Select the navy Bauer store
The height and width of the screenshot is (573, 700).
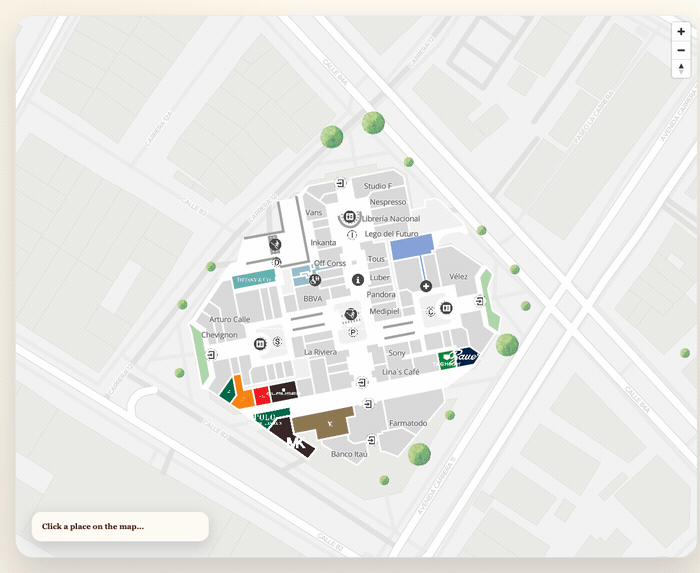tap(467, 357)
